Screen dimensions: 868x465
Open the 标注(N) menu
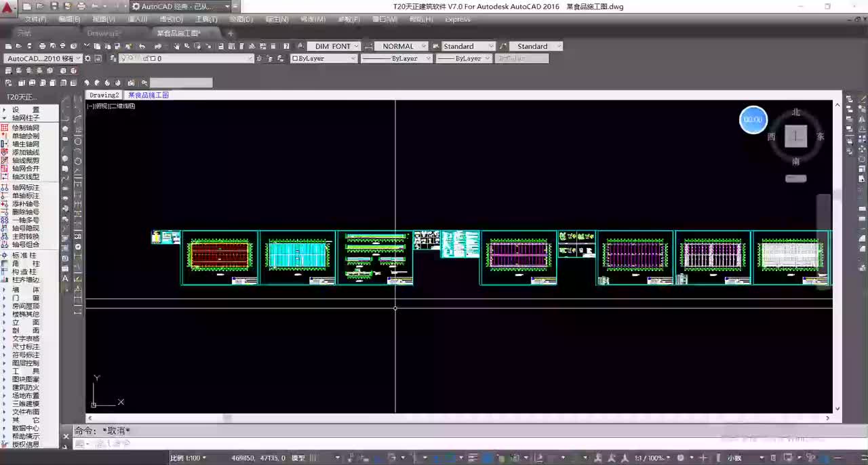[277, 19]
